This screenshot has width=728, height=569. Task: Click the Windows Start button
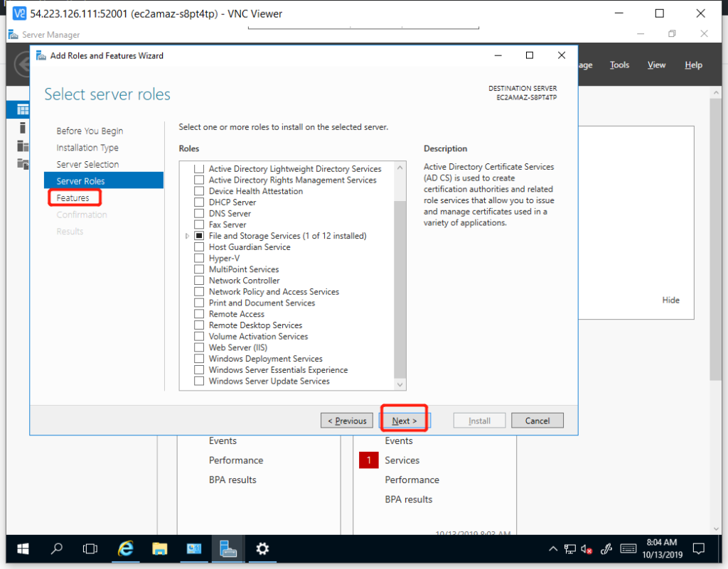pyautogui.click(x=22, y=548)
